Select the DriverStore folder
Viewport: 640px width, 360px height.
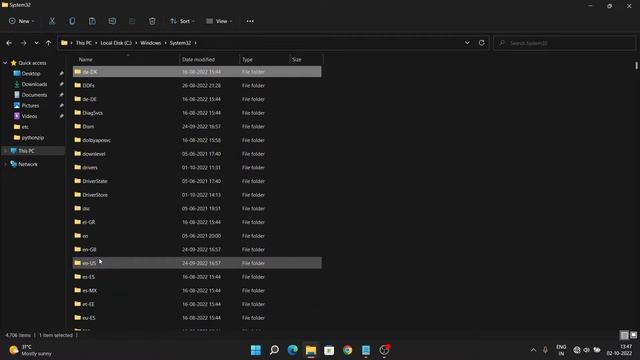pos(197,195)
